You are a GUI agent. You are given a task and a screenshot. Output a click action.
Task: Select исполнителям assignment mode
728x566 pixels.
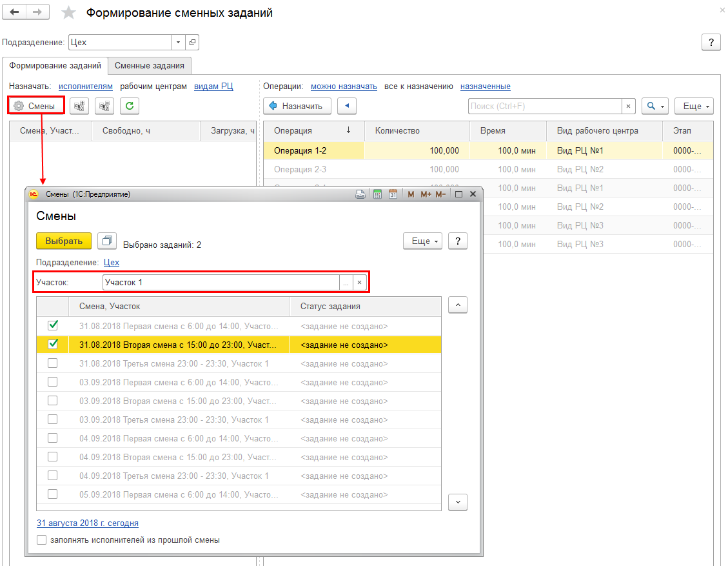pyautogui.click(x=85, y=86)
